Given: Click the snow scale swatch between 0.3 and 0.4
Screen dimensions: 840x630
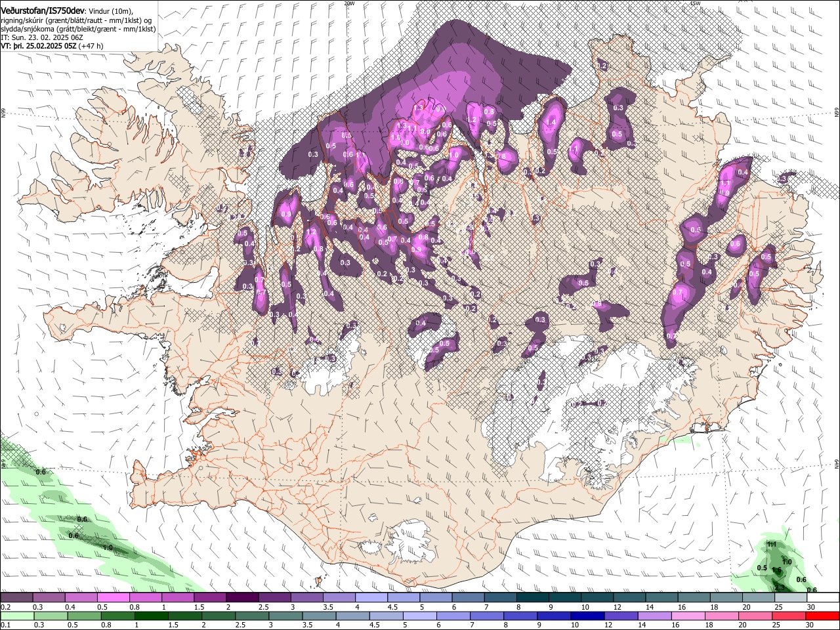Looking at the screenshot, I should pyautogui.click(x=49, y=598).
